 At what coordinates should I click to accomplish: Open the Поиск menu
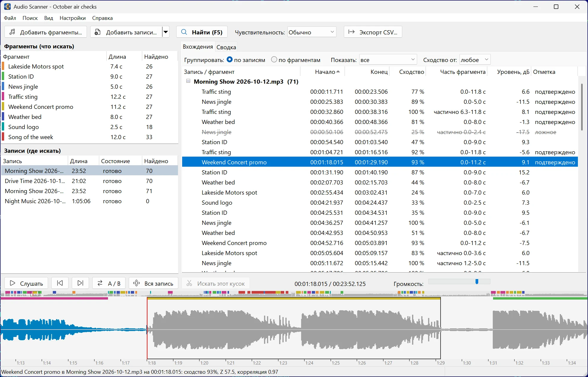(x=30, y=18)
